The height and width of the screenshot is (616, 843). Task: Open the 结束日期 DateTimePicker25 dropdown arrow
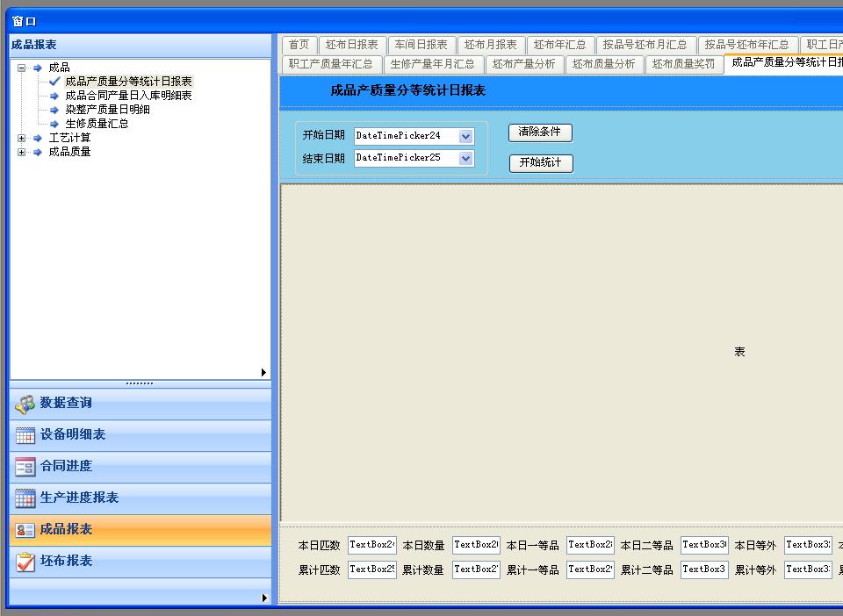point(466,159)
